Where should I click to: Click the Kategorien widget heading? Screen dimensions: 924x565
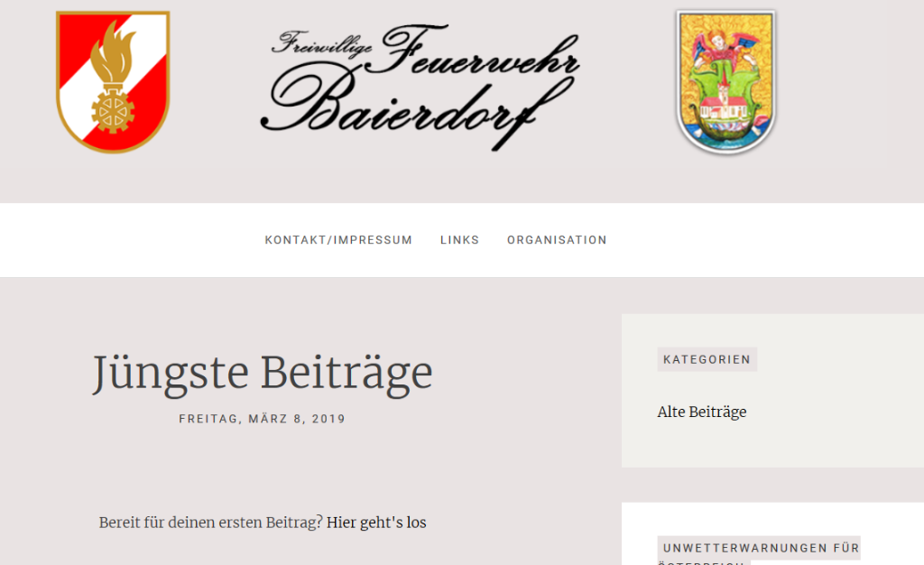[x=707, y=359]
